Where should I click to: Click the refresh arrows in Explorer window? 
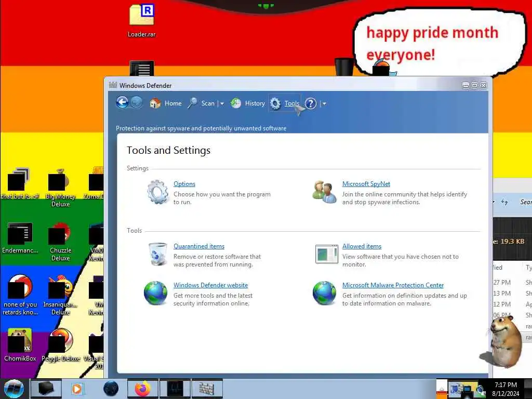pos(504,202)
